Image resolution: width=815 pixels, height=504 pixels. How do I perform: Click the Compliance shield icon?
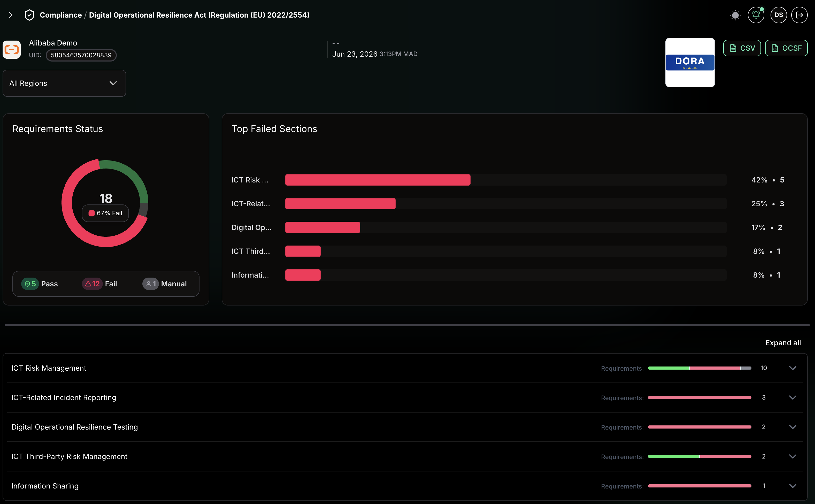click(30, 15)
